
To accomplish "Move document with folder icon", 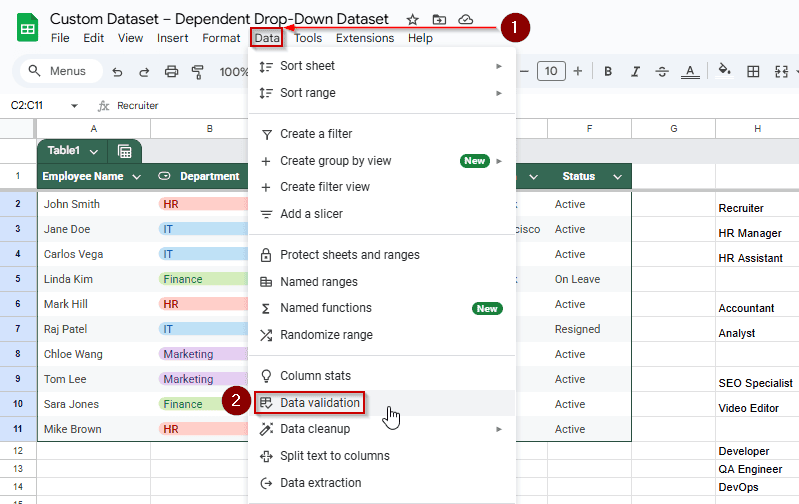I will click(x=439, y=20).
